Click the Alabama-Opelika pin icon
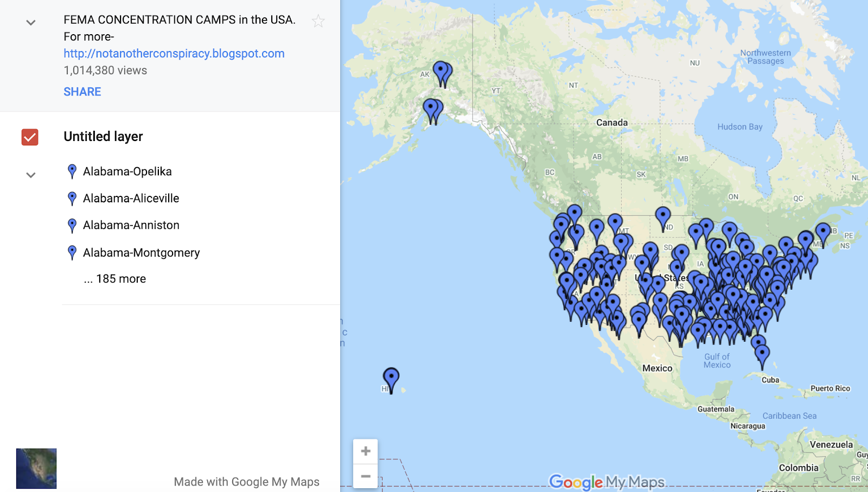The image size is (868, 492). coord(72,171)
